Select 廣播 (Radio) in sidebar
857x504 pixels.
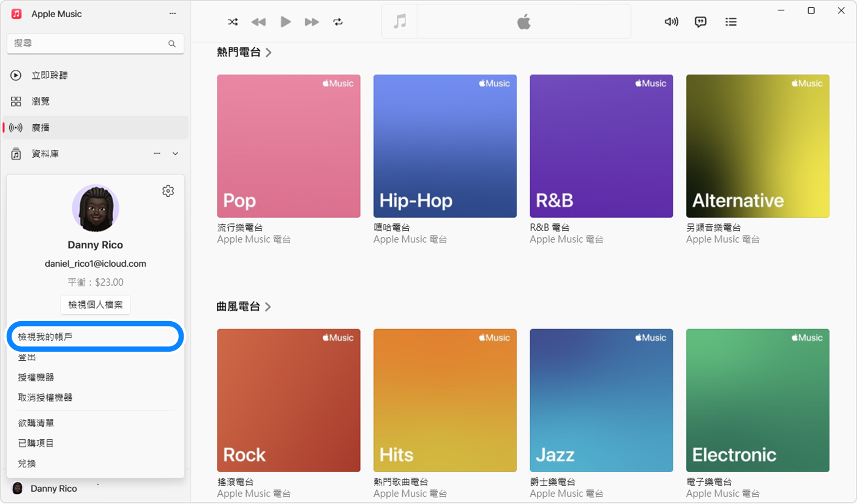(x=95, y=128)
